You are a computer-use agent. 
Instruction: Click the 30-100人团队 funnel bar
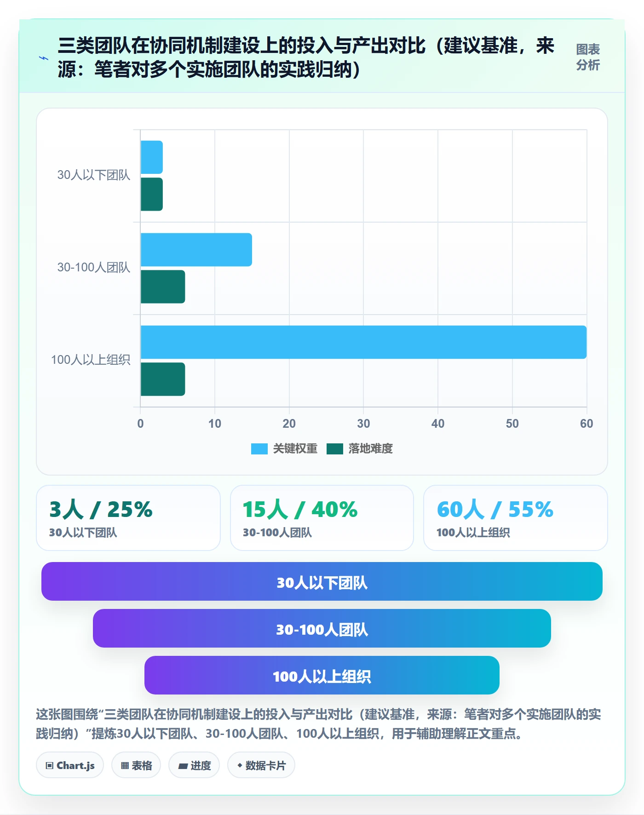pos(322,628)
